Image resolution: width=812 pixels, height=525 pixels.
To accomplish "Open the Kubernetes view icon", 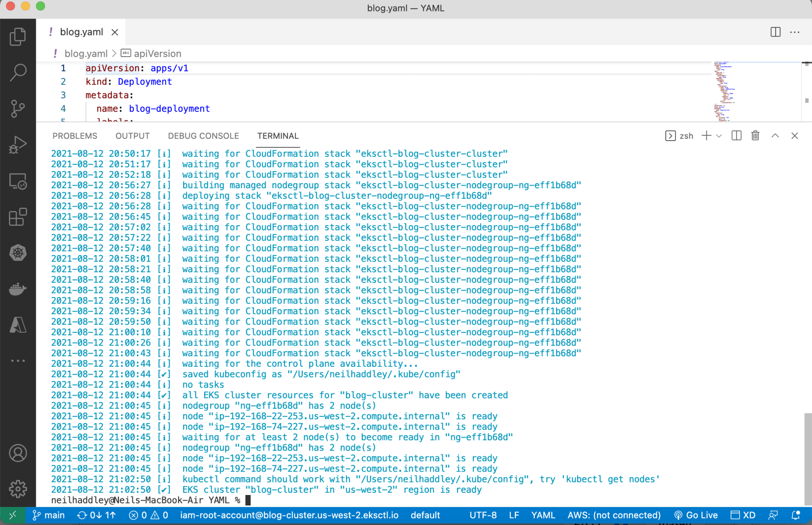I will (18, 253).
